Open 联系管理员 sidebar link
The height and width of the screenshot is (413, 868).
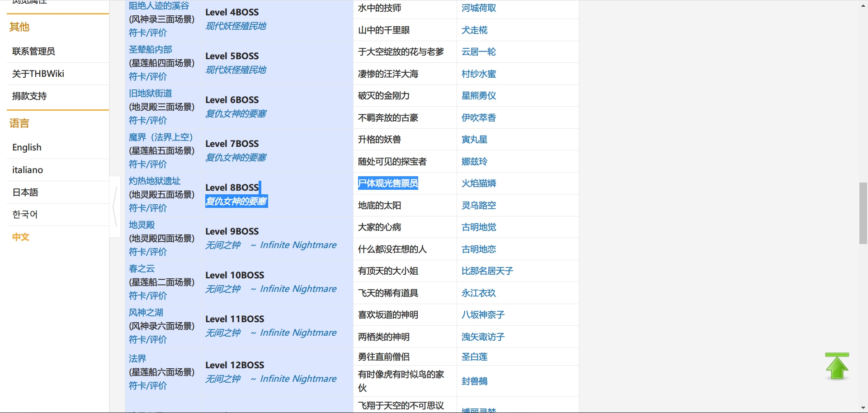pos(33,52)
